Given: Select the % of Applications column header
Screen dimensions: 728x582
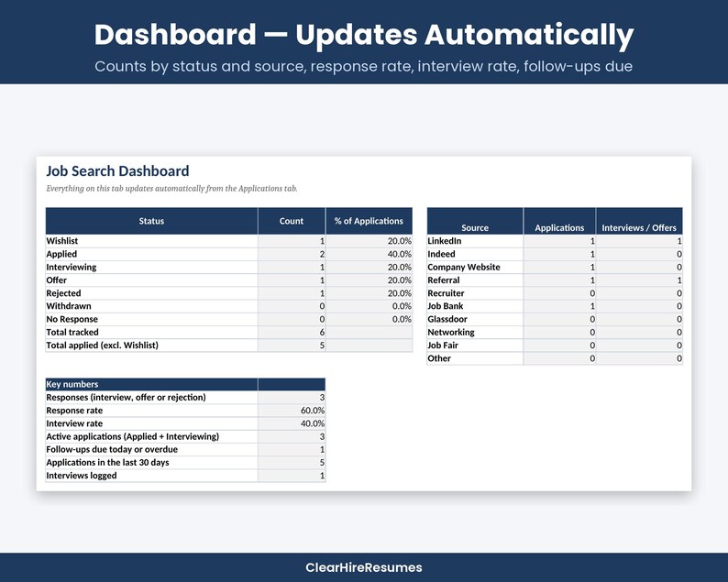Looking at the screenshot, I should coord(369,221).
